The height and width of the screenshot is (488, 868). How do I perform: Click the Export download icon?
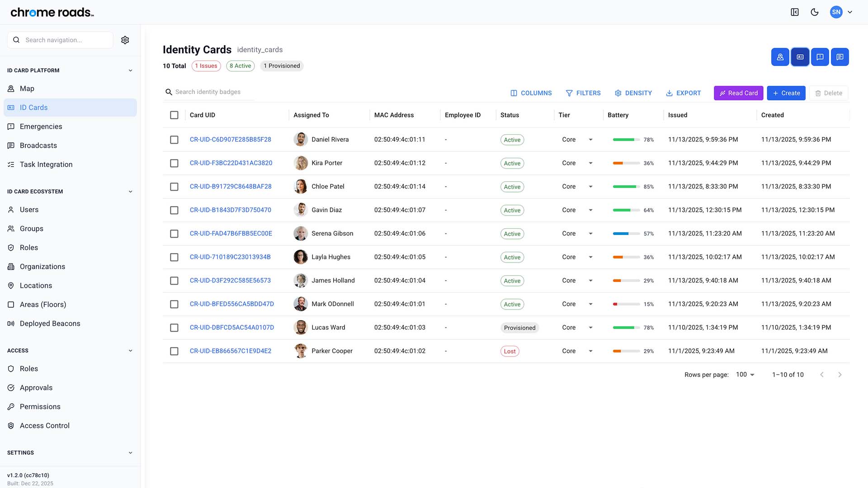coord(669,93)
